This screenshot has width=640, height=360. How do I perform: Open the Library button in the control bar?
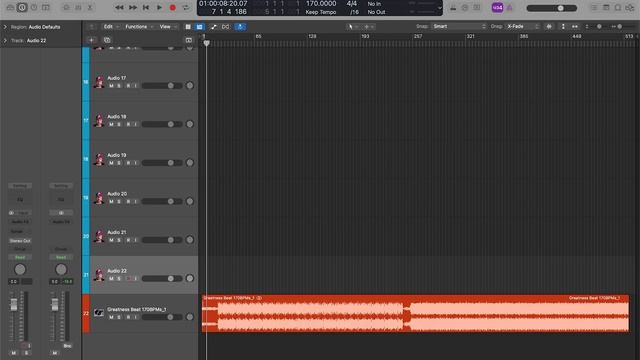coord(10,7)
